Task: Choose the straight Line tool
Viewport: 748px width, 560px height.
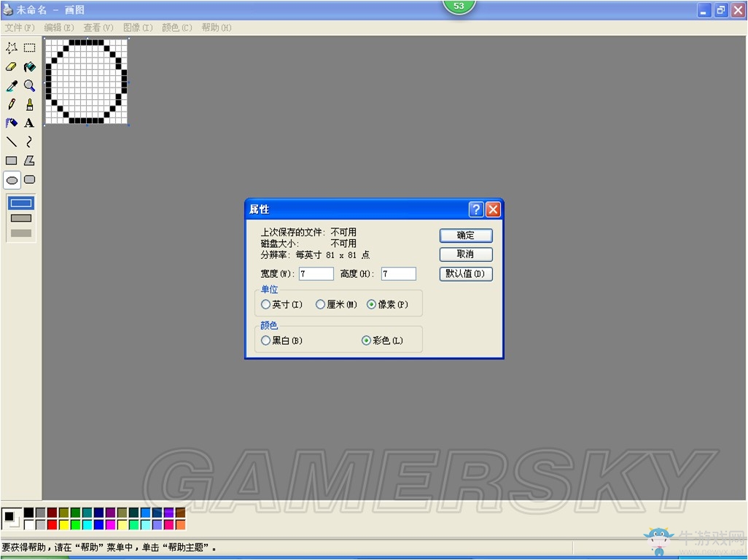Action: point(12,141)
